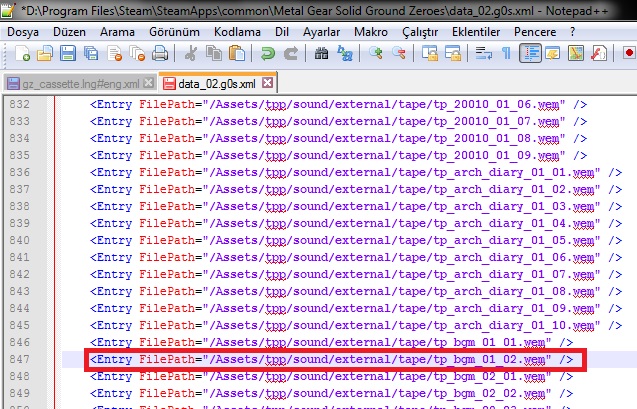Switch to gz_cassette.lng#eng.xml tab

80,84
